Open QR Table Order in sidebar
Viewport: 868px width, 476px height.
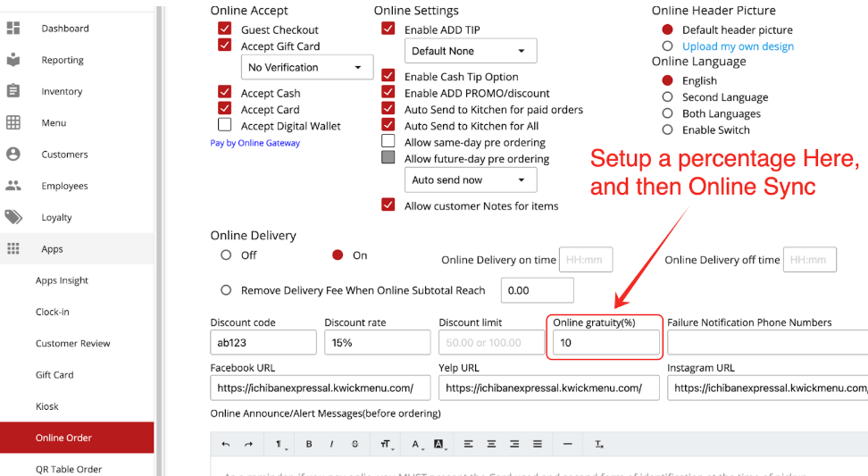[69, 469]
